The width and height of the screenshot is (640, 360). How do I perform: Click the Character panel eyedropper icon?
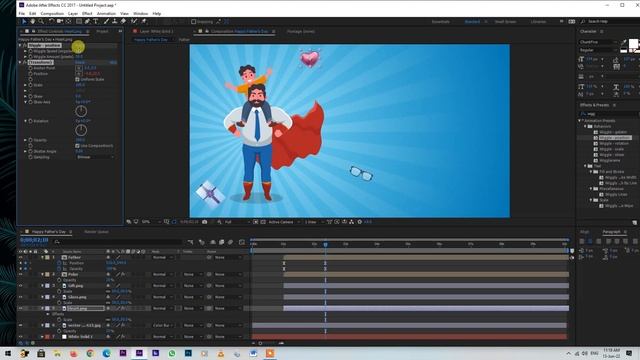coord(623,42)
